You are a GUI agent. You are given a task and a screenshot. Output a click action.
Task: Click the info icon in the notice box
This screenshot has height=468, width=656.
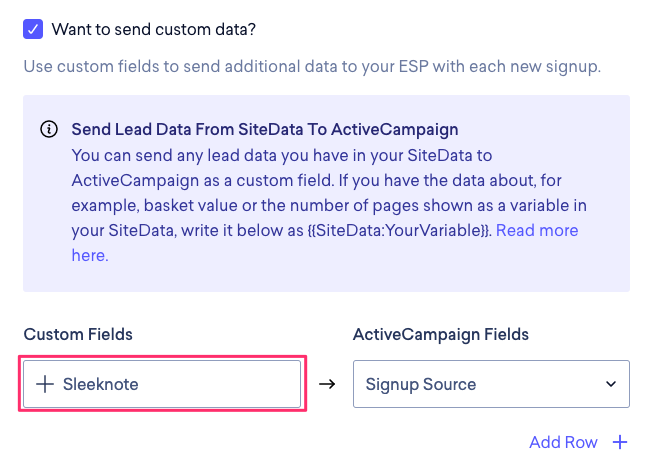coord(48,130)
